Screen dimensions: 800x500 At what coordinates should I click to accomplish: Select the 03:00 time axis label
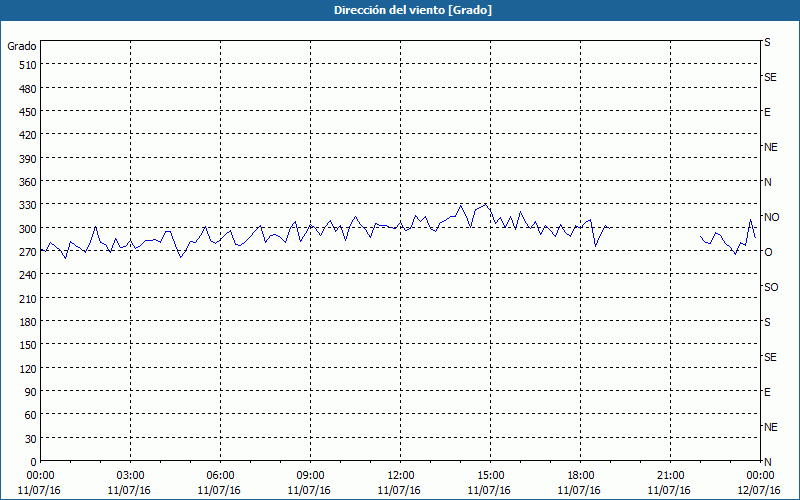(x=130, y=476)
